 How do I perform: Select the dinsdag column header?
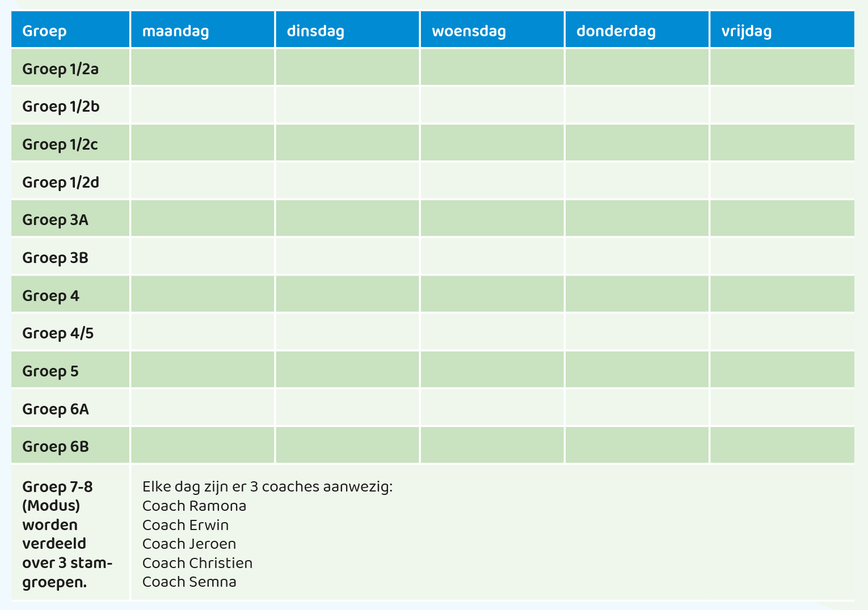point(315,31)
